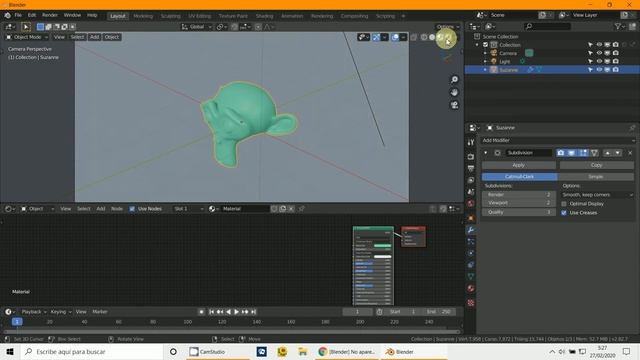Open the Slot 1 material slot dropdown
The width and height of the screenshot is (640, 360).
coord(188,209)
